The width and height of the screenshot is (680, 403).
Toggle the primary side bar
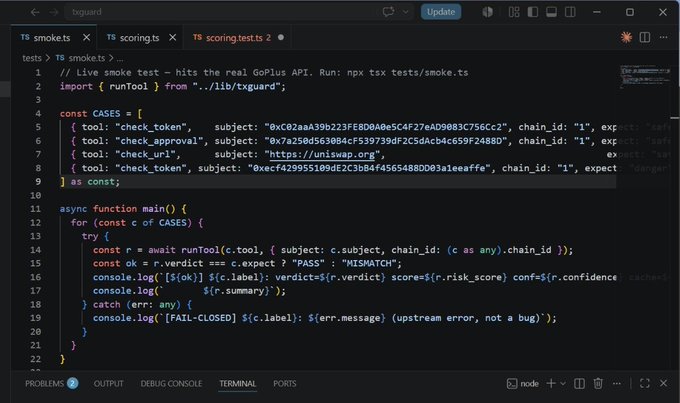[533, 12]
